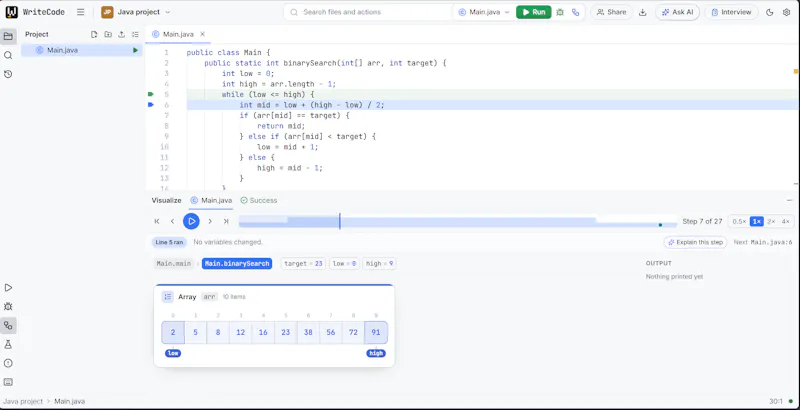The width and height of the screenshot is (800, 410).
Task: Open help from the question mark icon
Action: click(8, 363)
